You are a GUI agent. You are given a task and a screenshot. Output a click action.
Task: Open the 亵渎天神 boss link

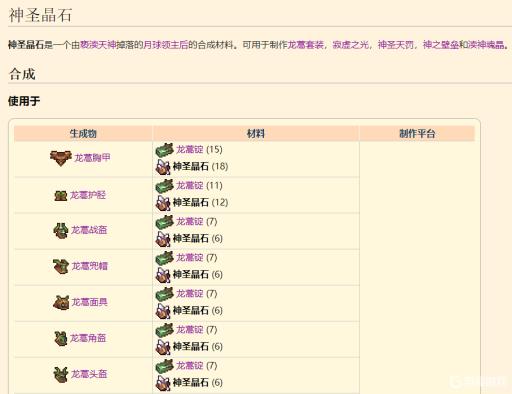tap(98, 45)
